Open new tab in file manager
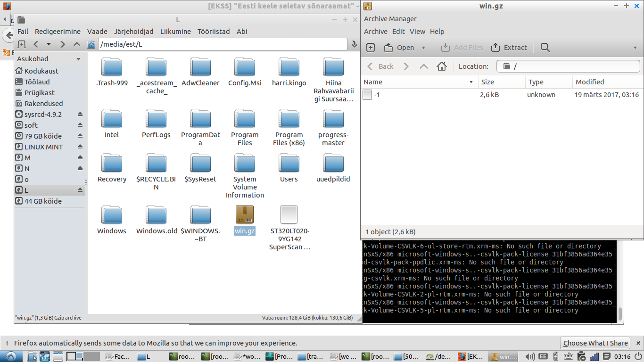Image resolution: width=644 pixels, height=362 pixels. pyautogui.click(x=22, y=44)
